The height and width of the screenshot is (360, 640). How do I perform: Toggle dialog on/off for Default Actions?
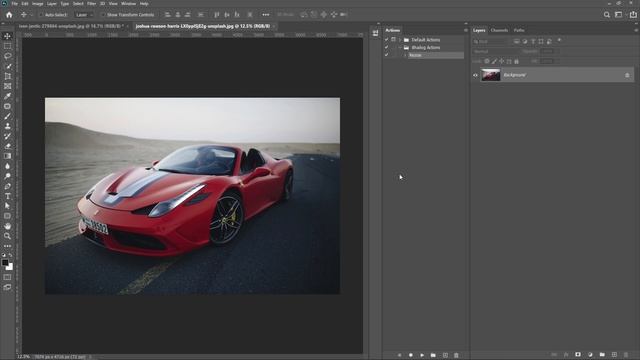coord(393,40)
